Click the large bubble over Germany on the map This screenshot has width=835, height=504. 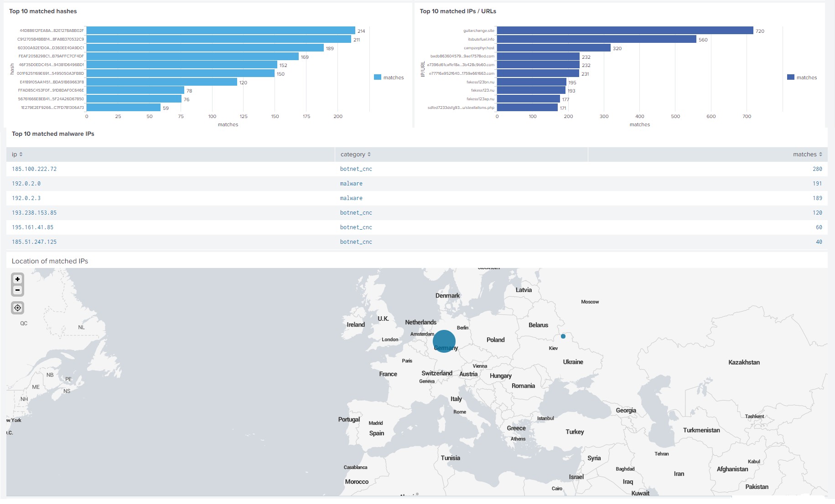click(444, 341)
